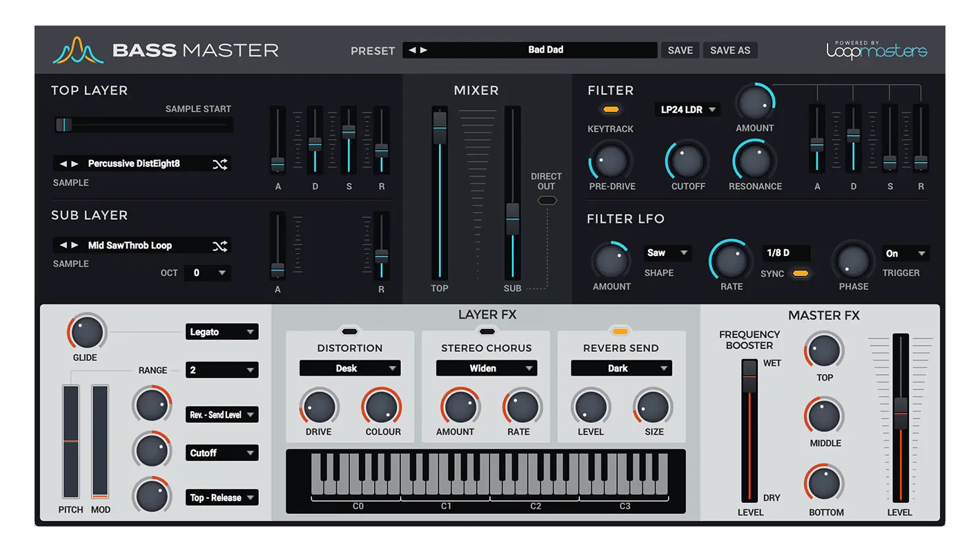Randomize the Top Layer sample with shuffle icon
Image resolution: width=980 pixels, height=552 pixels.
tap(219, 164)
